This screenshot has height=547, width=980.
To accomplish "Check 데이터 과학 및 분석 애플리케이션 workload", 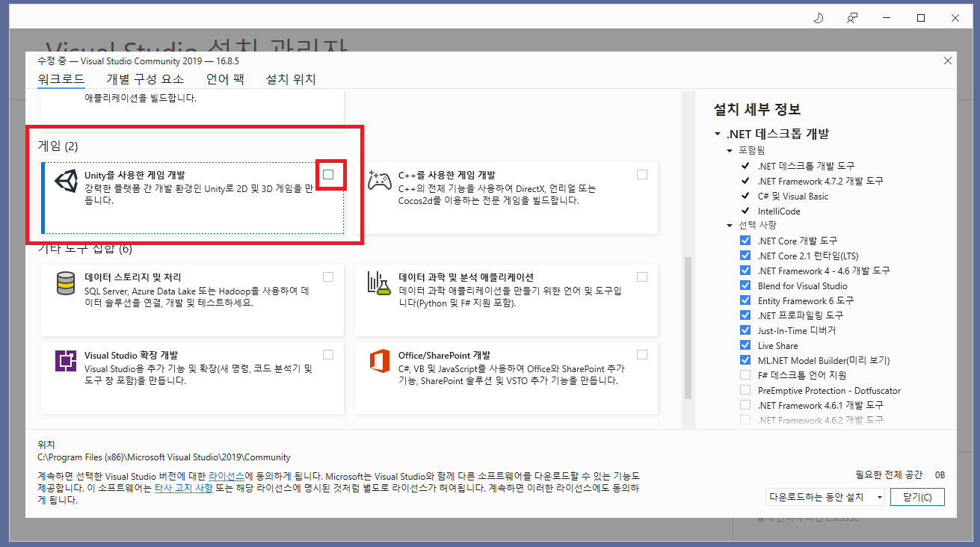I will pyautogui.click(x=642, y=276).
